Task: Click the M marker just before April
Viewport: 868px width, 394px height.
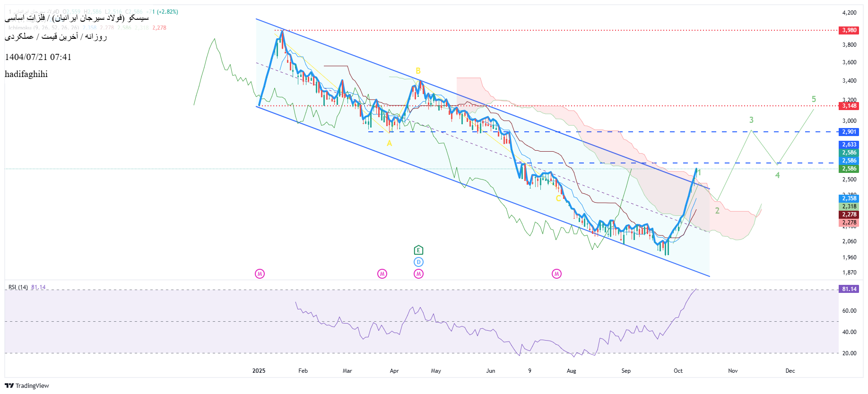Action: coord(382,274)
